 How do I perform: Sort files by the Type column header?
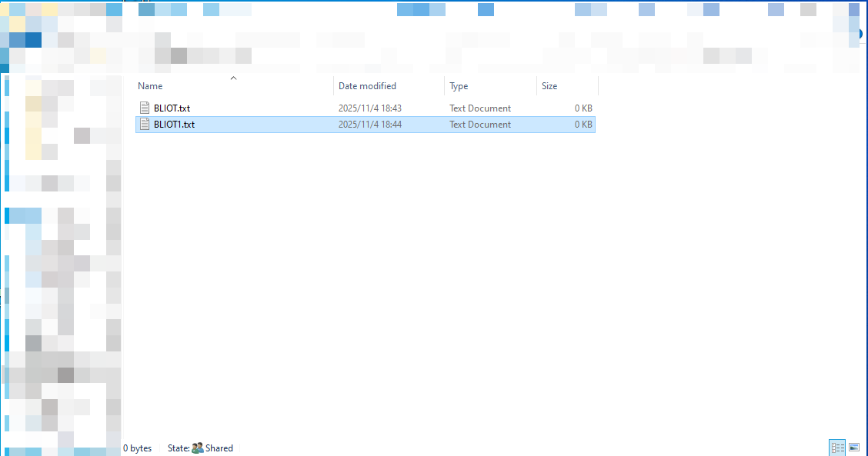point(459,86)
